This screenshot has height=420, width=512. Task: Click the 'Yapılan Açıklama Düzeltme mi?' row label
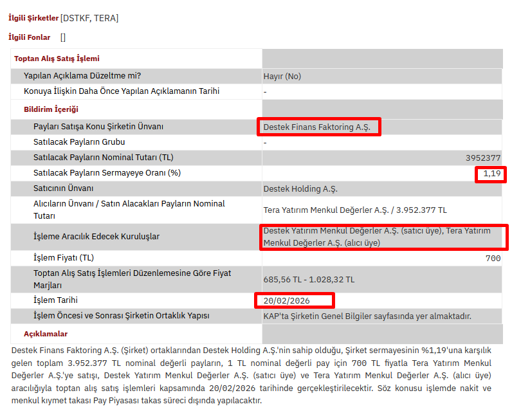point(82,76)
